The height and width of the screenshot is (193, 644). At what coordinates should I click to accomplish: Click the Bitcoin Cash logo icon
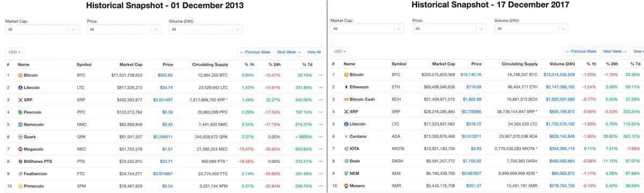[x=346, y=99]
